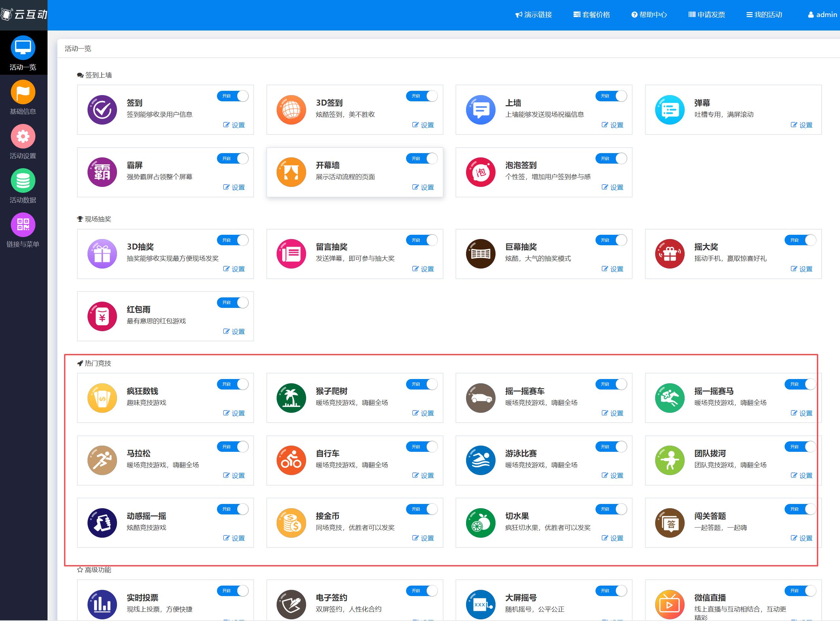
Task: Open the 活动一览 sidebar icon
Action: tap(23, 48)
